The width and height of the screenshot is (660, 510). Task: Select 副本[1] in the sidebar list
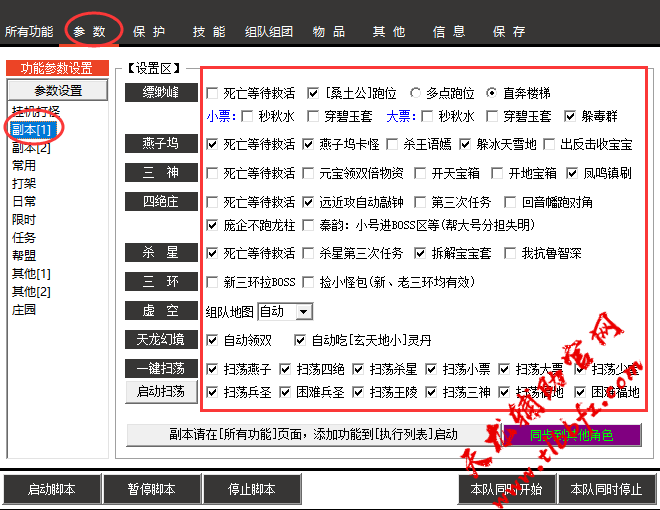click(32, 130)
